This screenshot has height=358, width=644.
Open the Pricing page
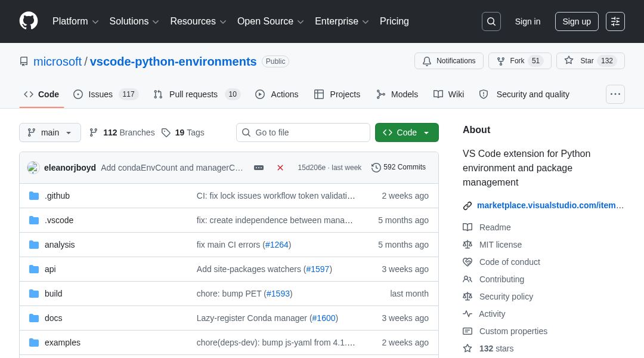tap(394, 21)
